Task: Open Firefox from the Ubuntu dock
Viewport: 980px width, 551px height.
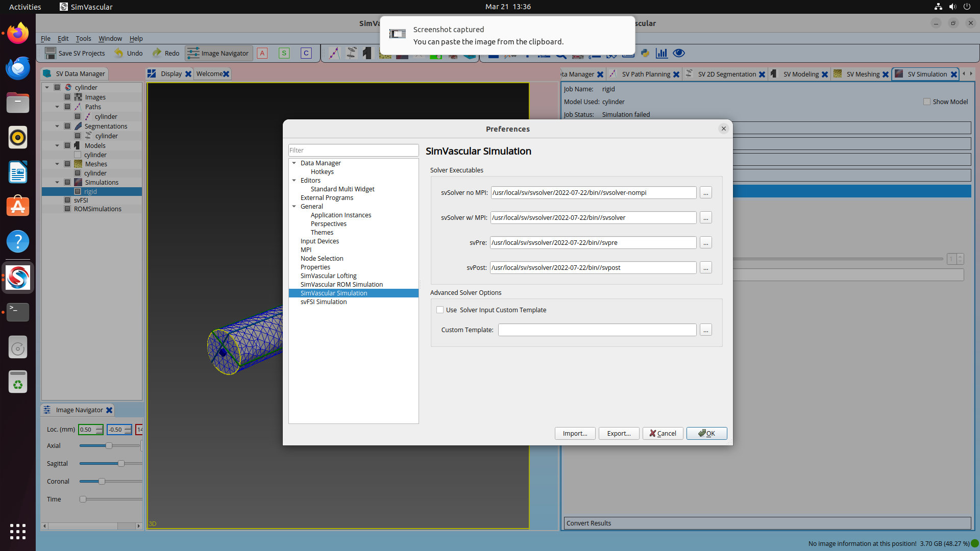Action: tap(18, 34)
